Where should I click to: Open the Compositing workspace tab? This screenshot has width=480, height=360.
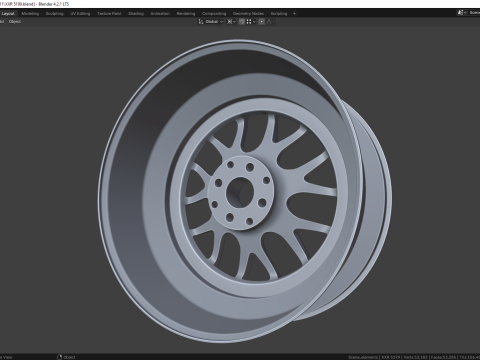tap(214, 14)
